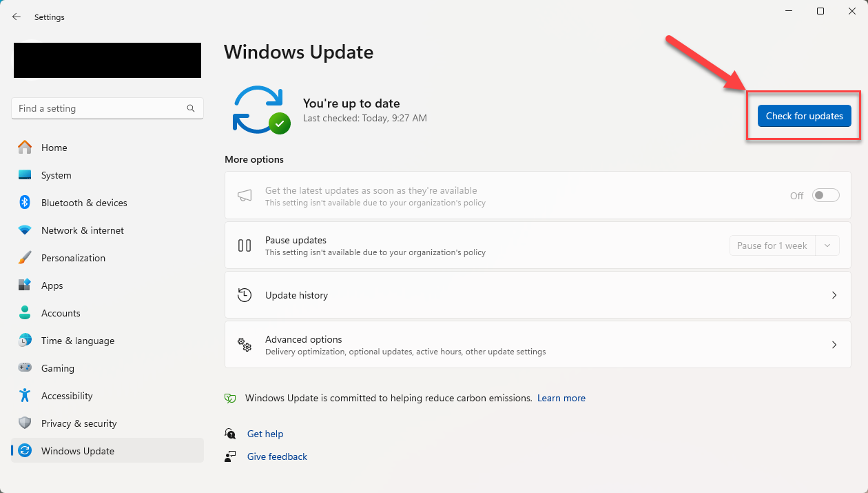Focus the Find a setting search box
Viewport: 868px width, 493px height.
click(x=100, y=108)
